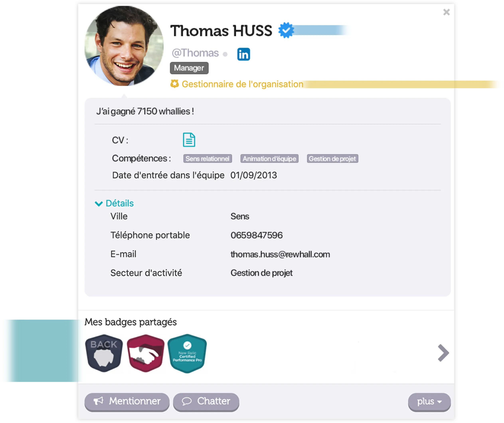The image size is (504, 423).
Task: Click the LinkedIn profile icon
Action: [x=243, y=54]
